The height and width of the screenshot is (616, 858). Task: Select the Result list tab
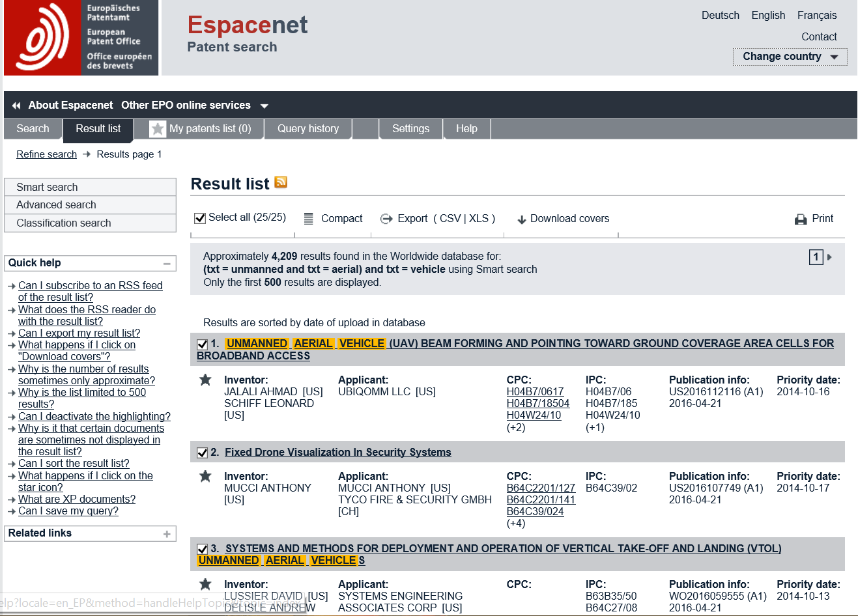click(98, 129)
